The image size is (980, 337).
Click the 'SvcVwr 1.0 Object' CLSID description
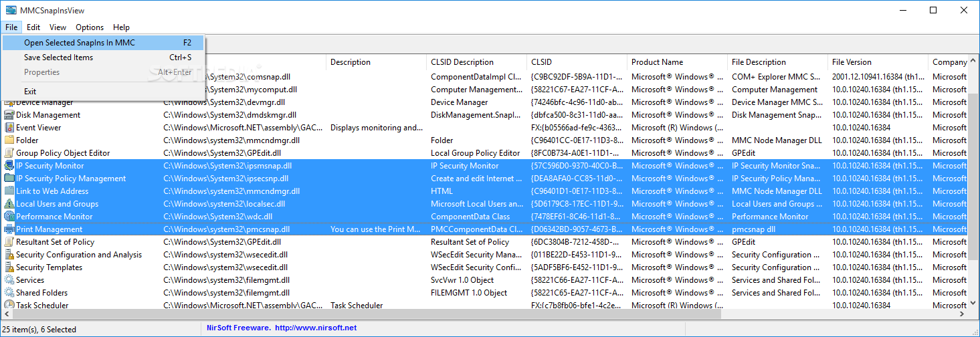pyautogui.click(x=462, y=280)
